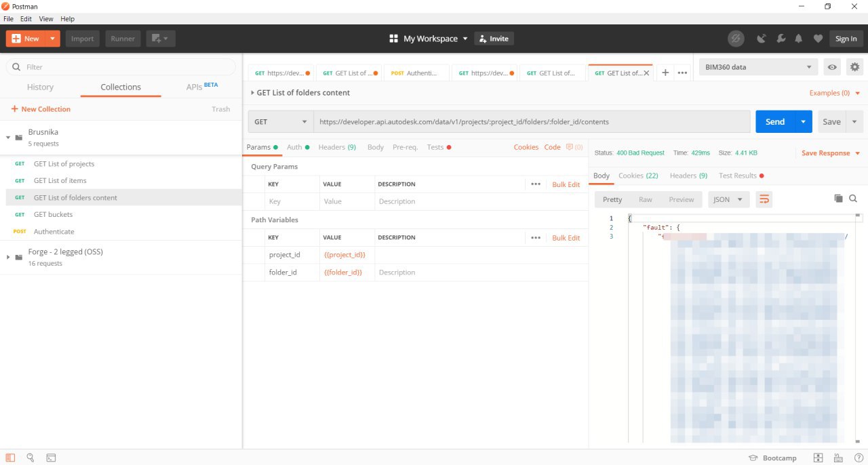Switch to the Tests request tab
Viewport: 868px width, 465px height.
pos(439,147)
